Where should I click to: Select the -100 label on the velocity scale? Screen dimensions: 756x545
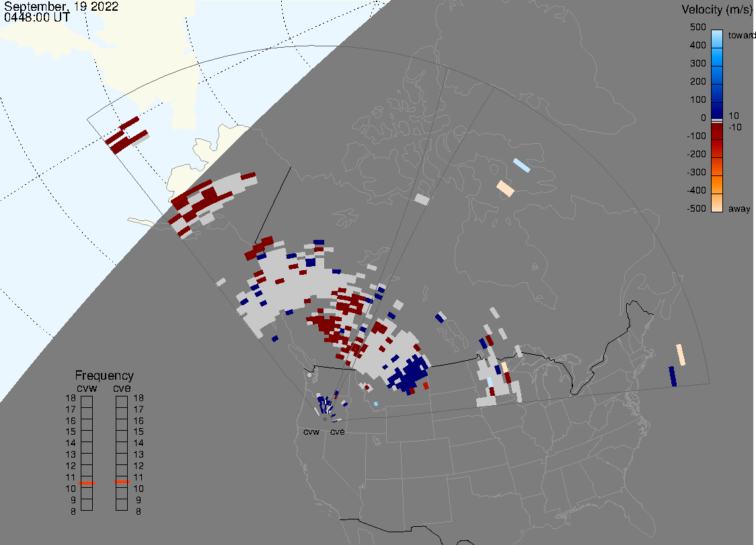pyautogui.click(x=696, y=136)
